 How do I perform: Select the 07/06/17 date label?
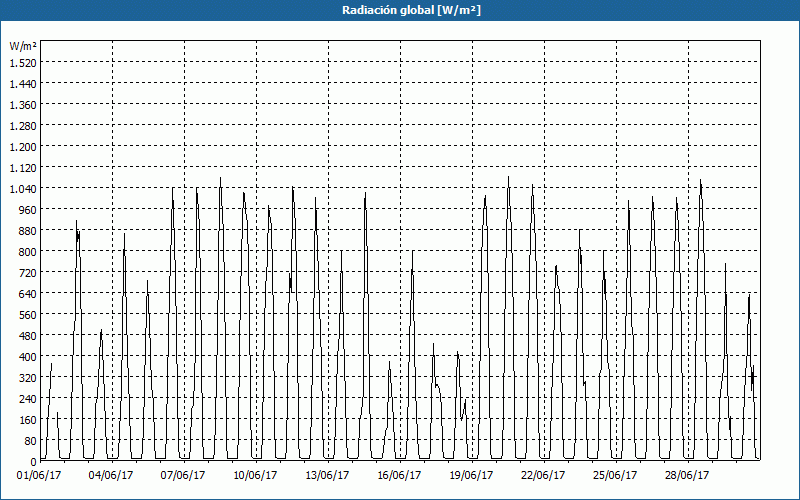click(x=183, y=476)
